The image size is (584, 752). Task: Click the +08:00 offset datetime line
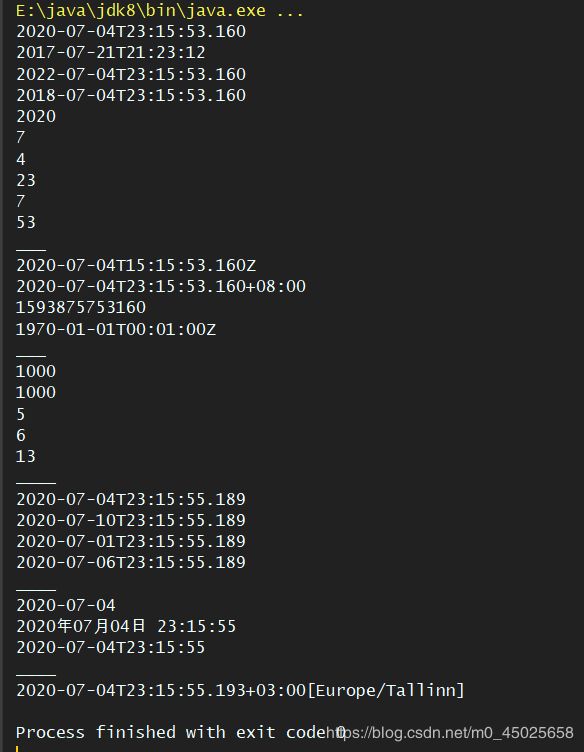pyautogui.click(x=161, y=286)
